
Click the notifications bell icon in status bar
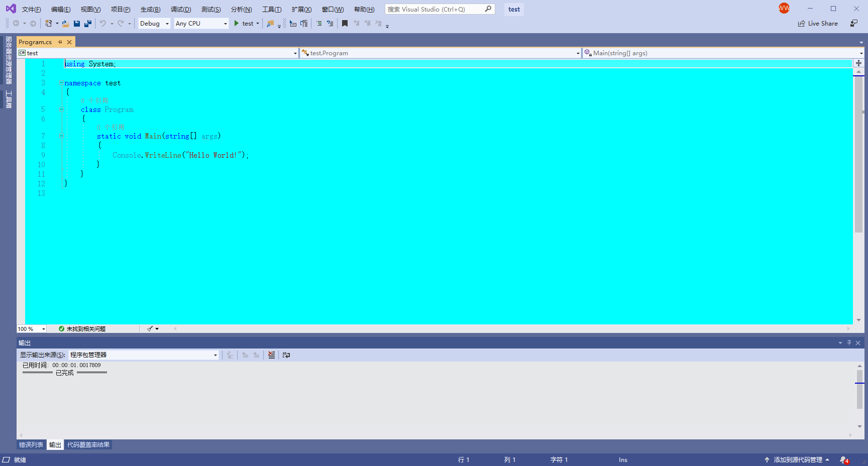844,460
